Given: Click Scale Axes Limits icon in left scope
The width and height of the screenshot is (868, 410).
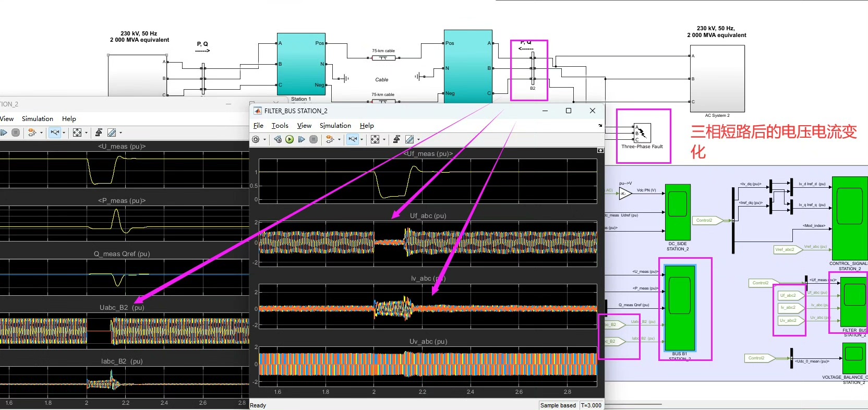Looking at the screenshot, I should point(77,132).
